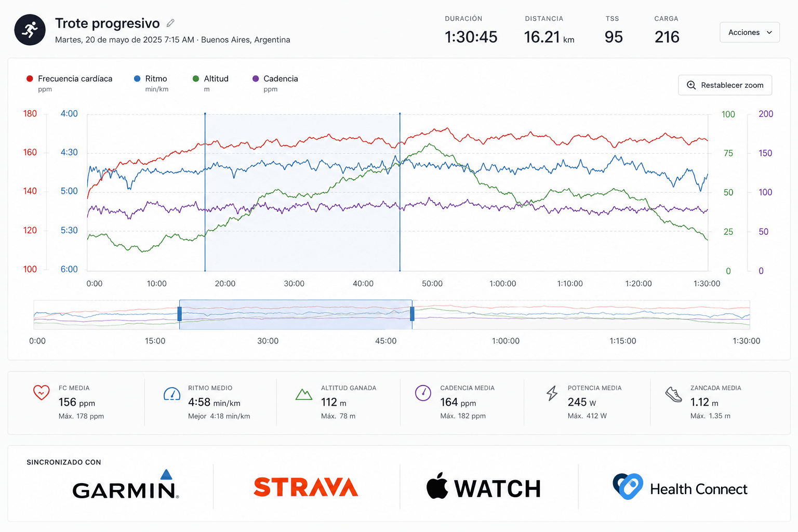The height and width of the screenshot is (532, 798).
Task: Click Mejor 4:18 min/km text
Action: (x=219, y=416)
